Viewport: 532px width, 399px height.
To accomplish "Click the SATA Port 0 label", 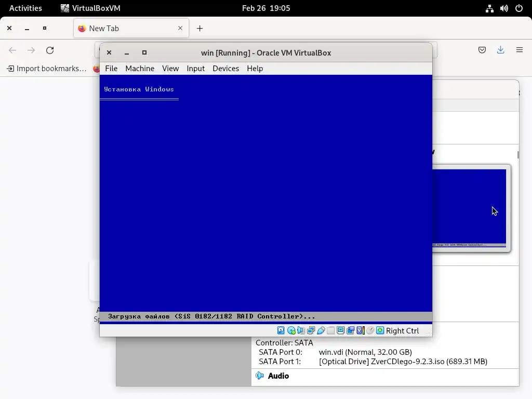I will point(280,352).
